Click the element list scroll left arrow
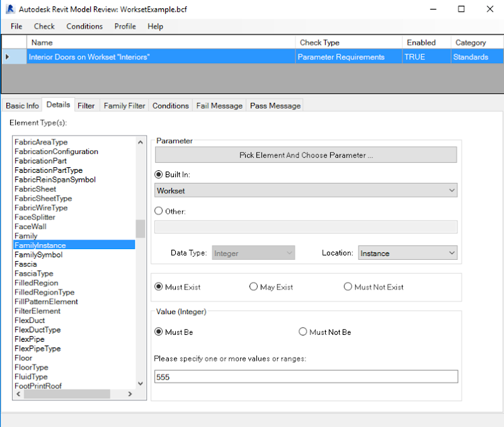This screenshot has width=504, height=427. coord(18,394)
